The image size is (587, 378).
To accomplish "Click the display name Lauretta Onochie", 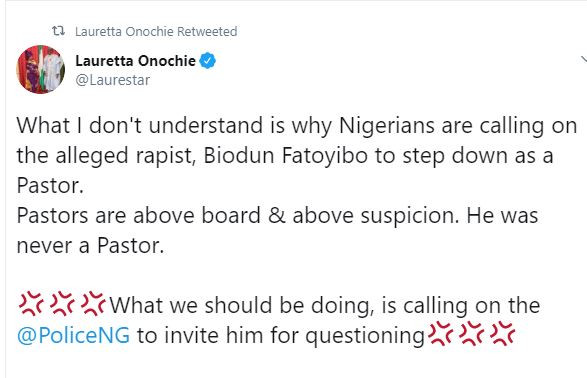I will click(136, 61).
